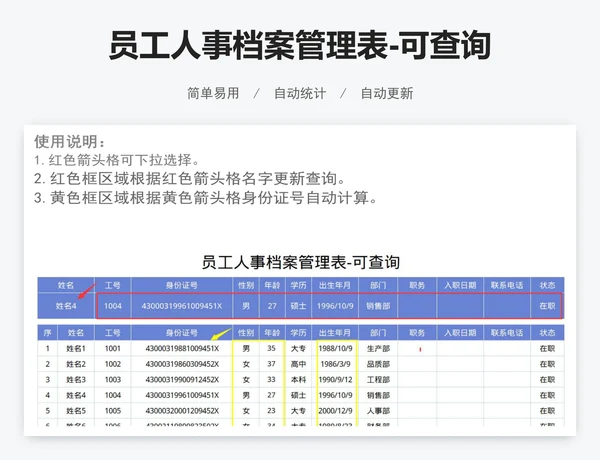Click the 序 column header
Image resolution: width=600 pixels, height=460 pixels.
pos(47,333)
